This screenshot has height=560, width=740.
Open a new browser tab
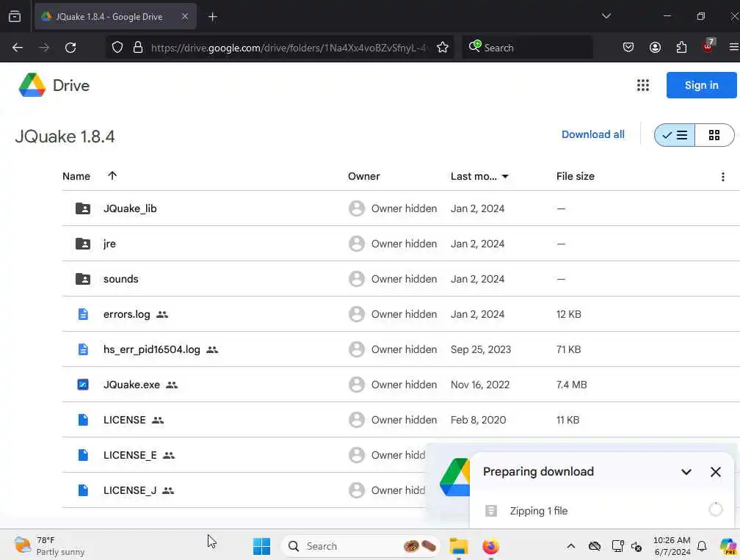point(212,17)
